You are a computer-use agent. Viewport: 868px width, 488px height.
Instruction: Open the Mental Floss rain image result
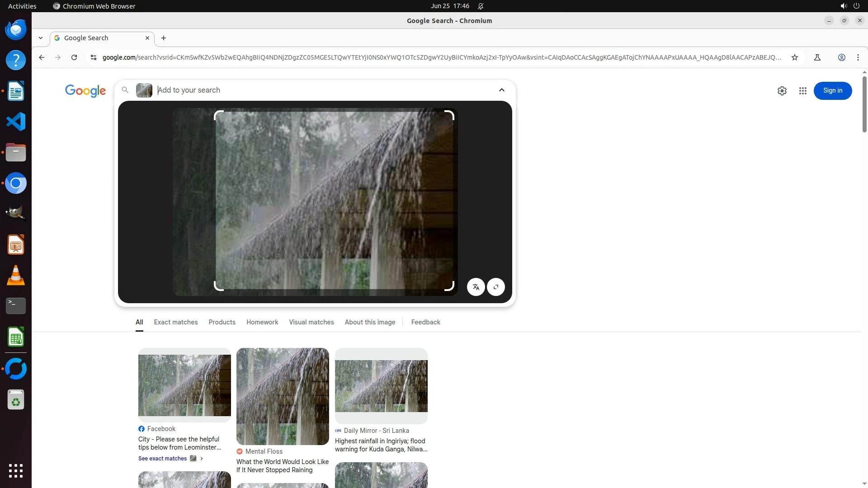tap(283, 396)
